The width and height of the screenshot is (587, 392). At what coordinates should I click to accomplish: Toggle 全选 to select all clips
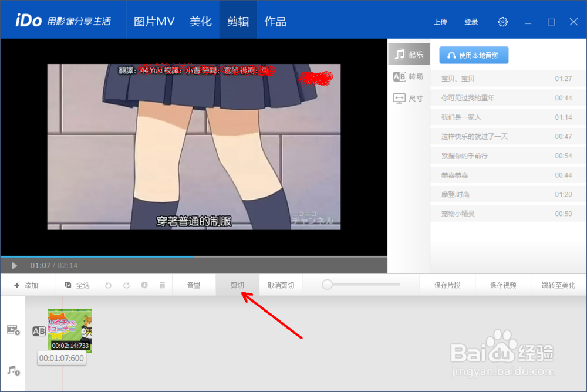[x=77, y=285]
